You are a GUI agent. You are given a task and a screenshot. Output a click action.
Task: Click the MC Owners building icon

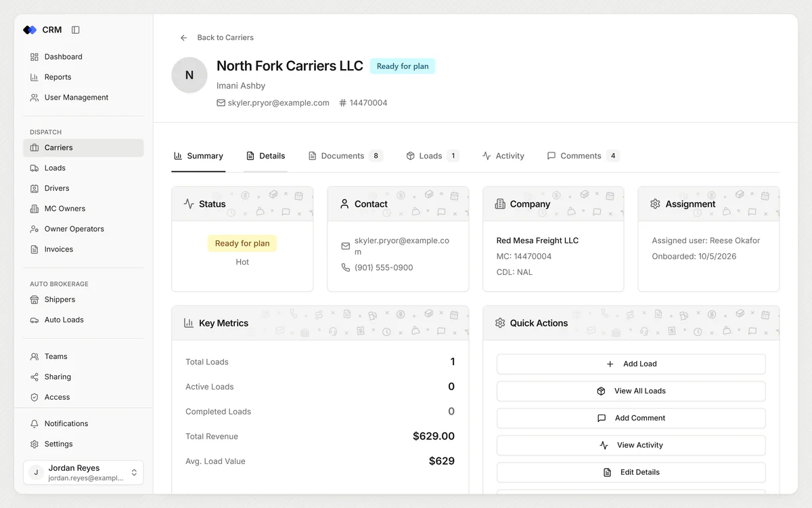(35, 209)
